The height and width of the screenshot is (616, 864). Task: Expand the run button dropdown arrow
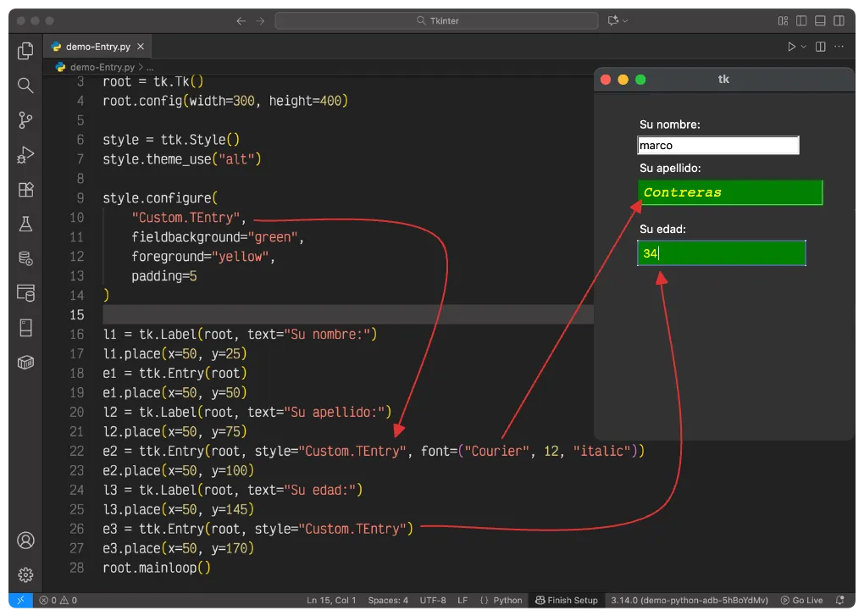click(804, 47)
